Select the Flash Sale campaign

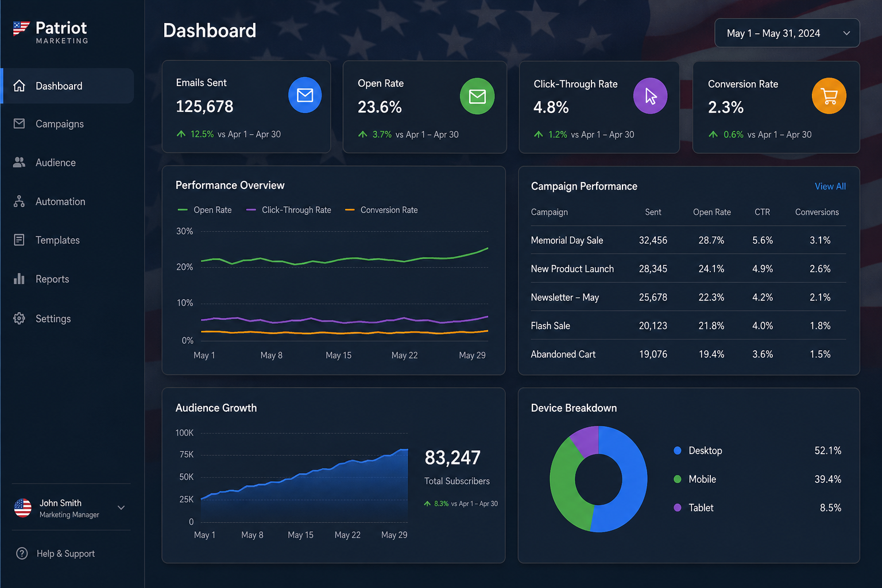pyautogui.click(x=688, y=326)
